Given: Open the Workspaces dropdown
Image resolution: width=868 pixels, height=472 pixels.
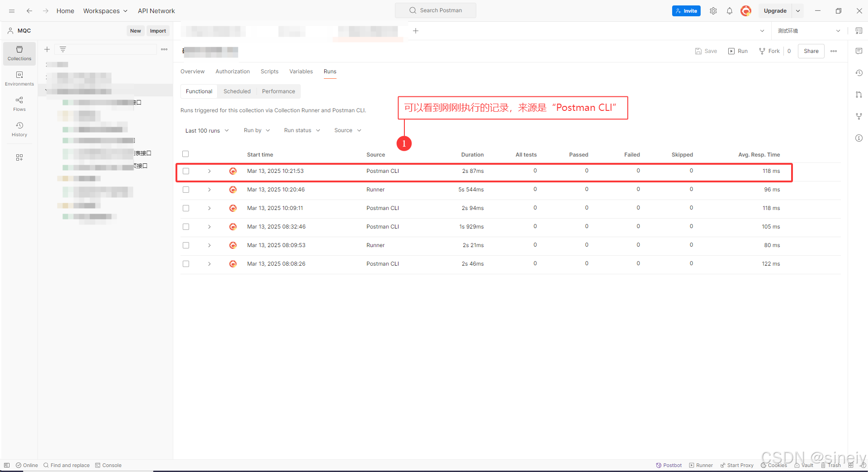Looking at the screenshot, I should pyautogui.click(x=105, y=11).
